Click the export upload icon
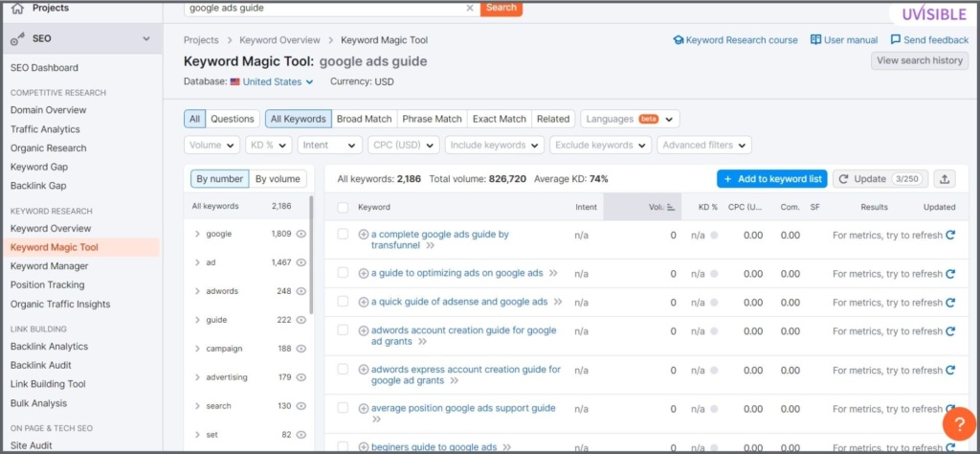Screen dimensions: 980x454 click(x=945, y=179)
